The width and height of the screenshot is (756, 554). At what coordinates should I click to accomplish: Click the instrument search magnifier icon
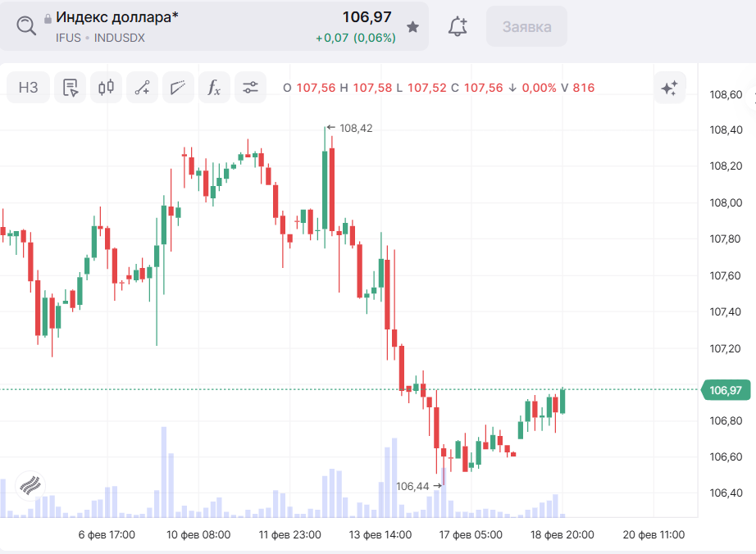[x=26, y=26]
